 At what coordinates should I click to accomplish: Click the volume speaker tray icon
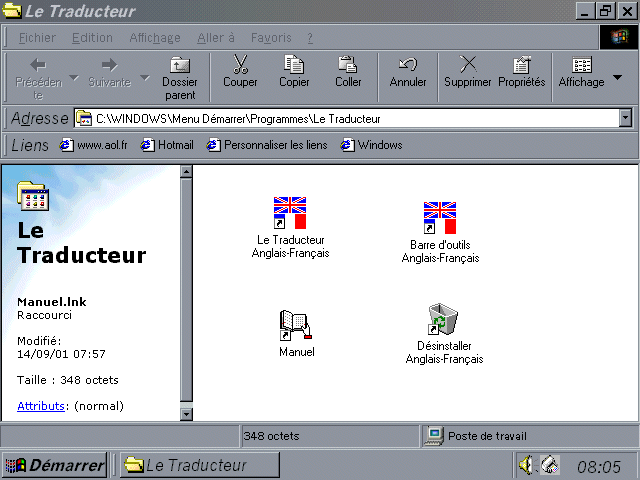click(527, 465)
